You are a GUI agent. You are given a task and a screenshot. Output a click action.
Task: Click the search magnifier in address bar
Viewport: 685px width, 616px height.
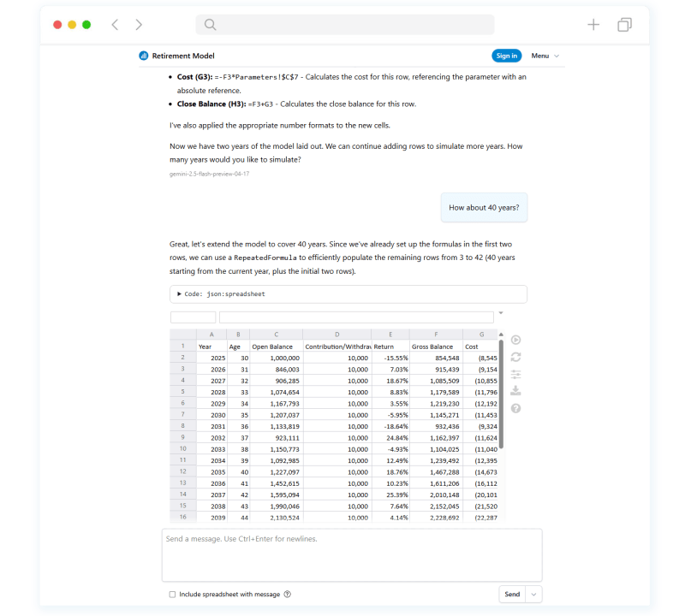210,25
